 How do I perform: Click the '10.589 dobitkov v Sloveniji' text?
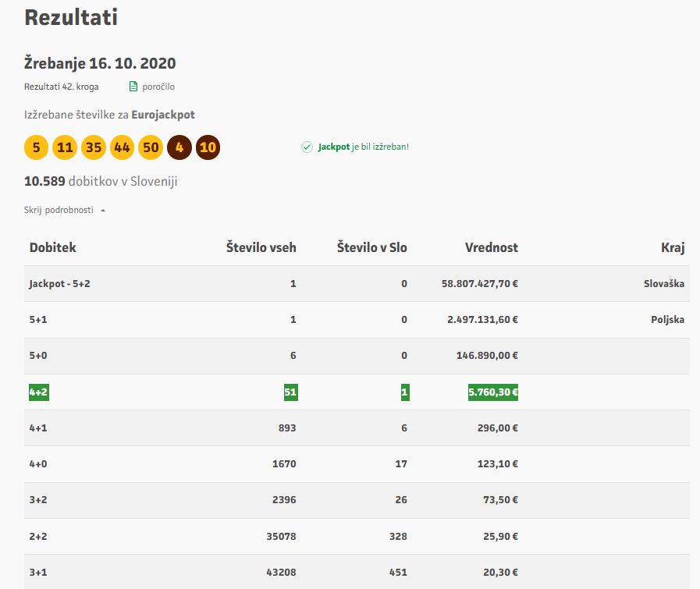click(x=101, y=181)
